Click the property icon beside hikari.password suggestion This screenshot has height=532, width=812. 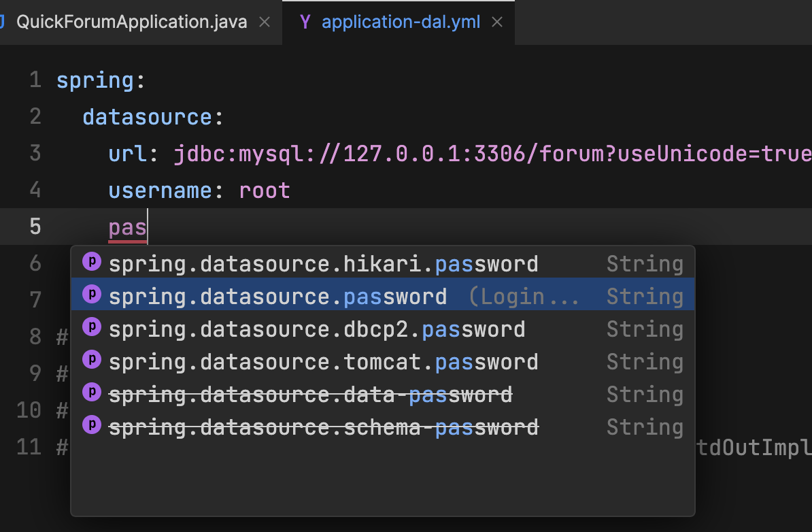91,263
